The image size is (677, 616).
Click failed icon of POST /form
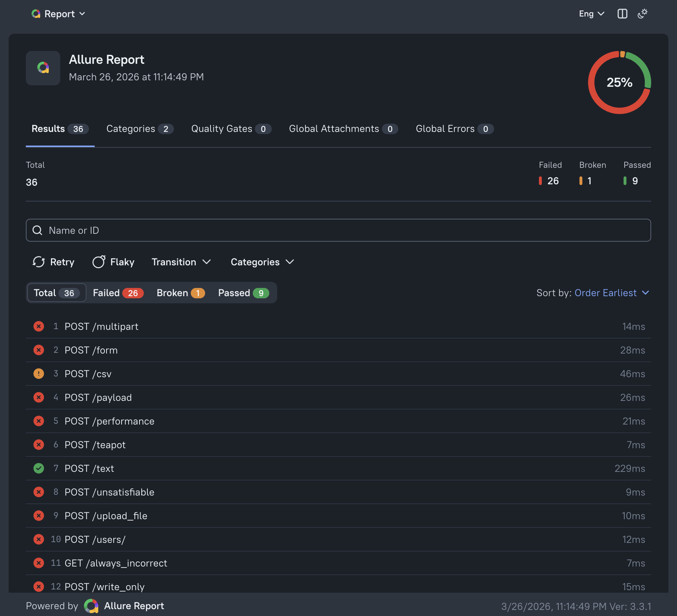[x=39, y=350]
